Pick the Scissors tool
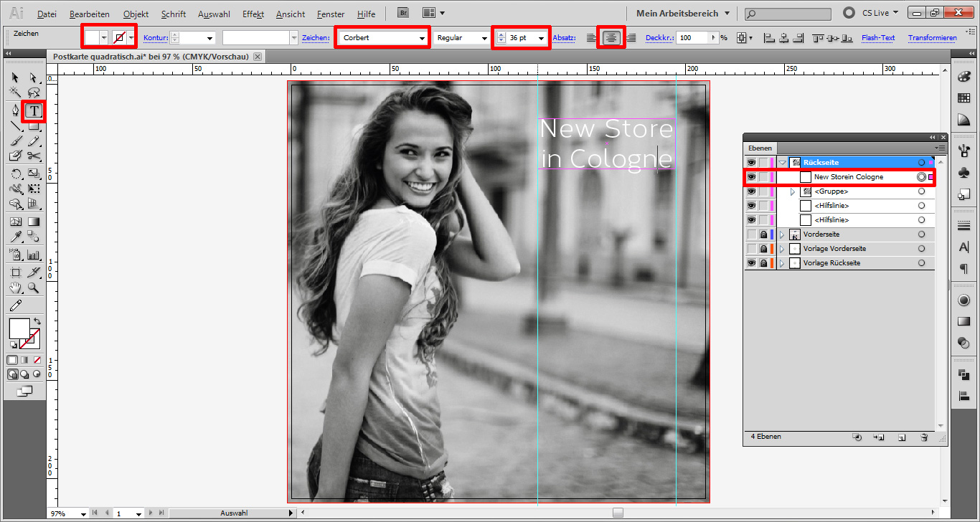Viewport: 980px width, 522px height. pyautogui.click(x=34, y=156)
